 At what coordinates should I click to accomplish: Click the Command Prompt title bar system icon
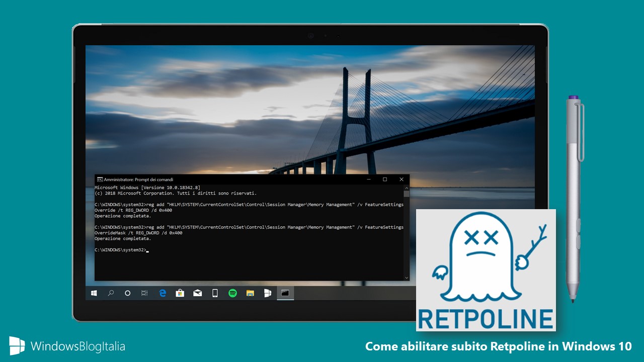(x=100, y=179)
